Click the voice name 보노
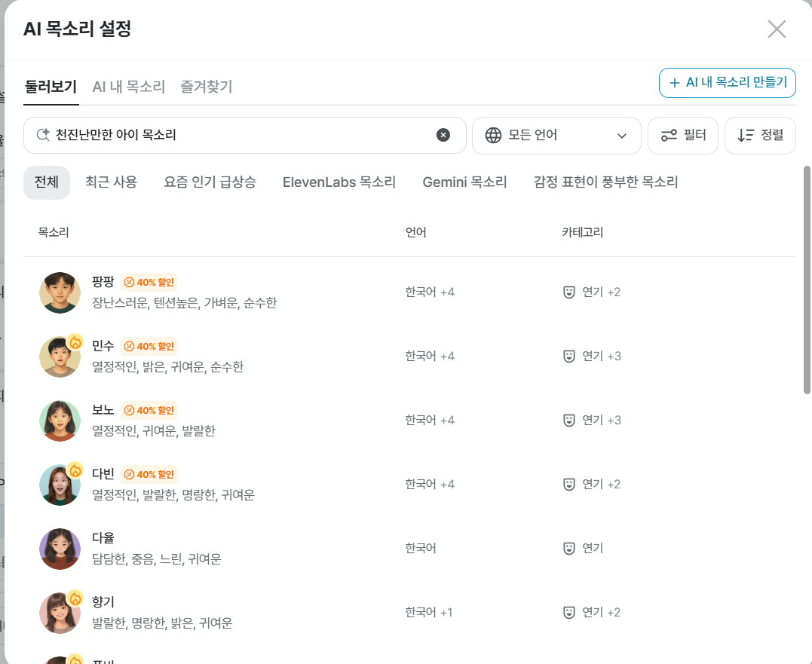Screen dimensions: 812x664 [x=103, y=410]
